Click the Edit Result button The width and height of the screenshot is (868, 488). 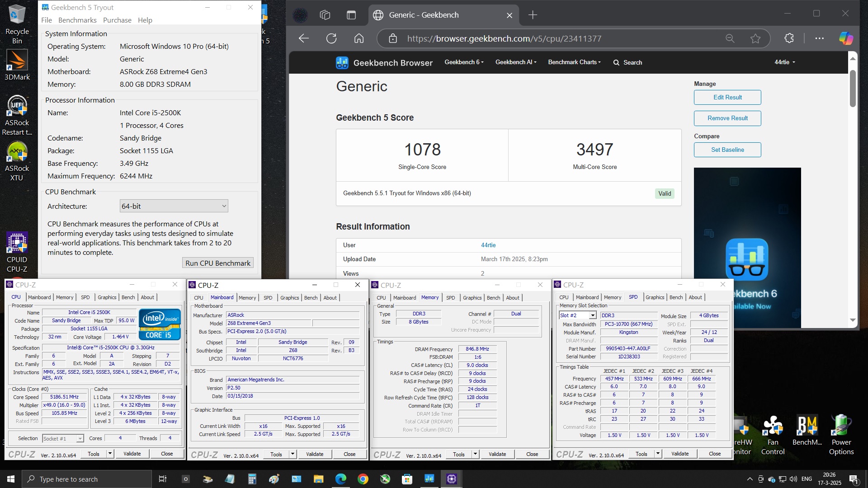(x=727, y=97)
